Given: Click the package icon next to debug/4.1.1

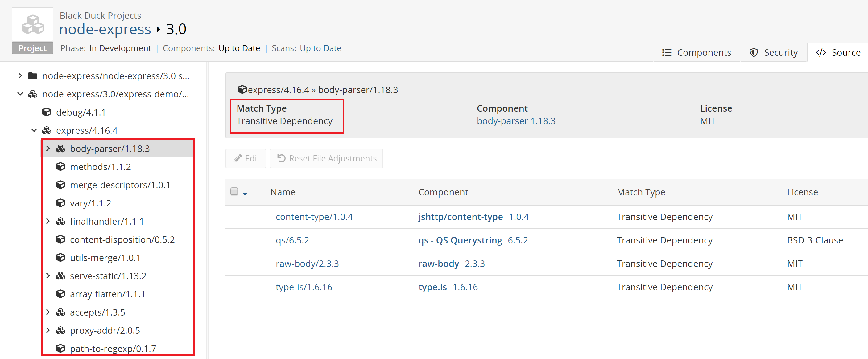Looking at the screenshot, I should [47, 112].
